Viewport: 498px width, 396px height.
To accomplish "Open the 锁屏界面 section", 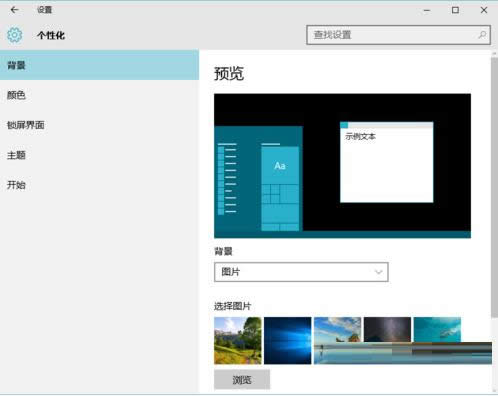I will coord(99,125).
